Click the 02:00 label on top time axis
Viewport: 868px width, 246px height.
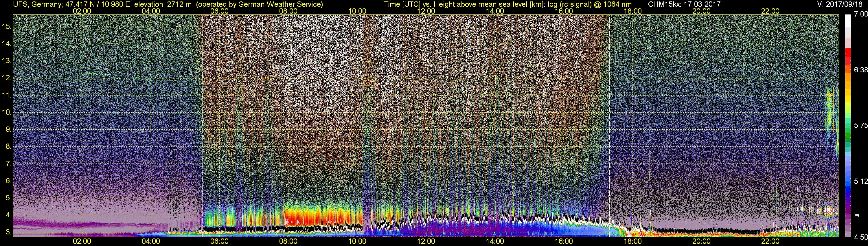(82, 11)
